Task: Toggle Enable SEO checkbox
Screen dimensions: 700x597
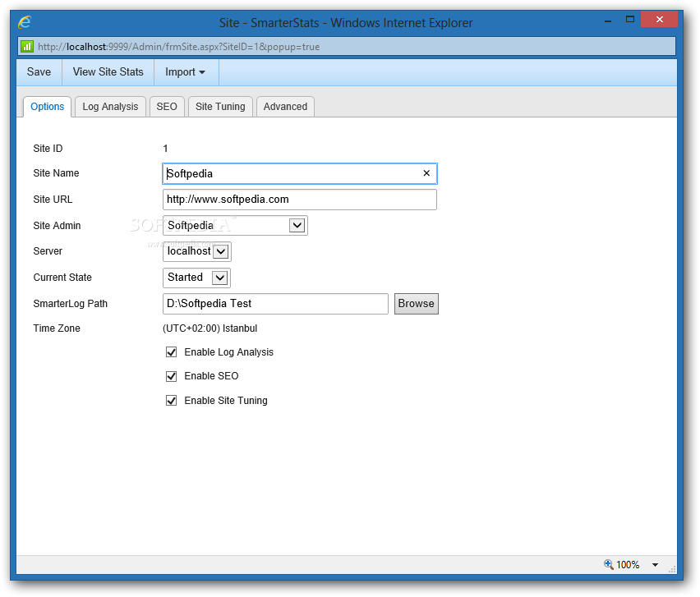Action: [x=172, y=376]
